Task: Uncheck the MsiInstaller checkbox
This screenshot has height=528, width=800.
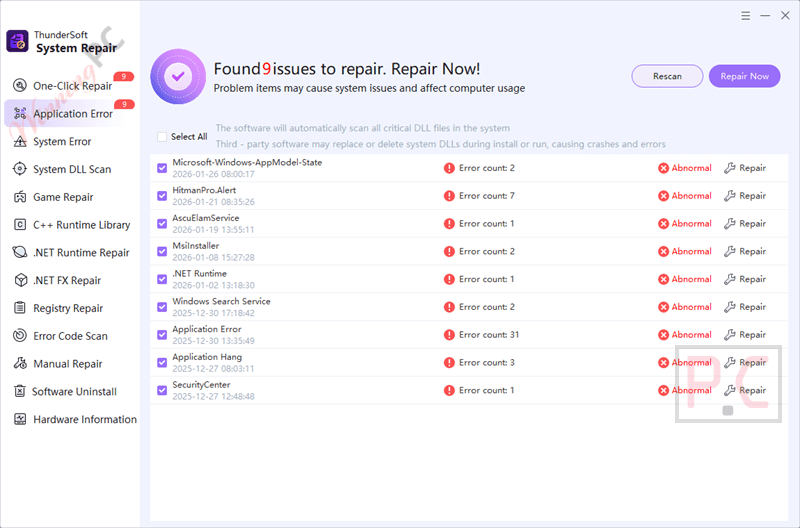Action: tap(162, 252)
